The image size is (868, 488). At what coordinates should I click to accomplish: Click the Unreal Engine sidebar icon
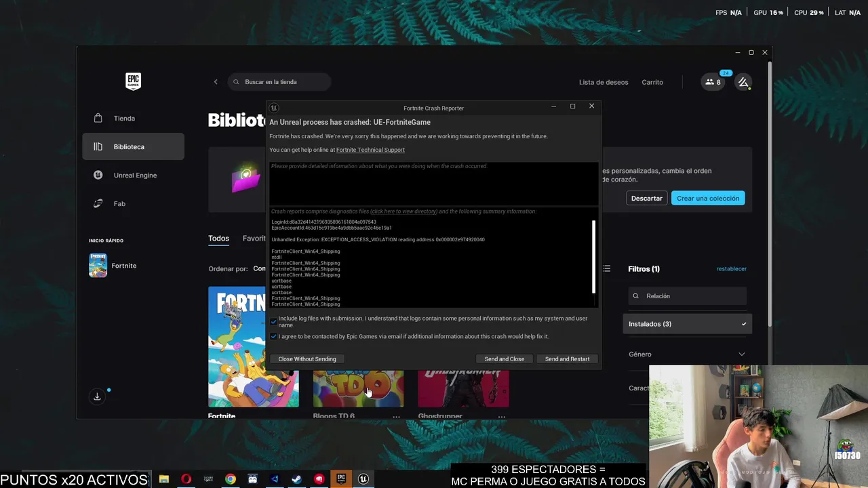tap(98, 175)
